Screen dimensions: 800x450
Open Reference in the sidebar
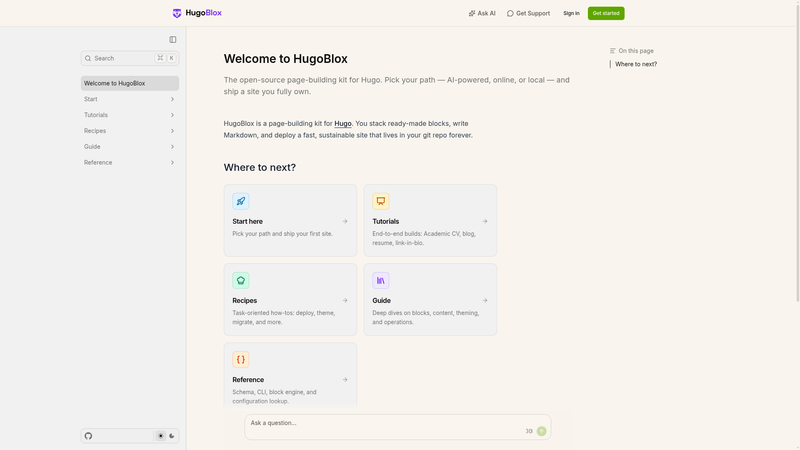pos(130,162)
